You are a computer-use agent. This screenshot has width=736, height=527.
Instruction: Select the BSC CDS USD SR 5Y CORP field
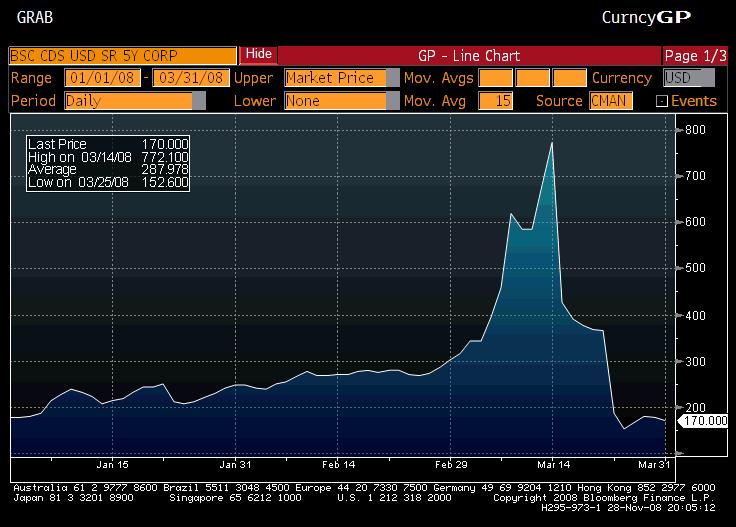tap(123, 55)
